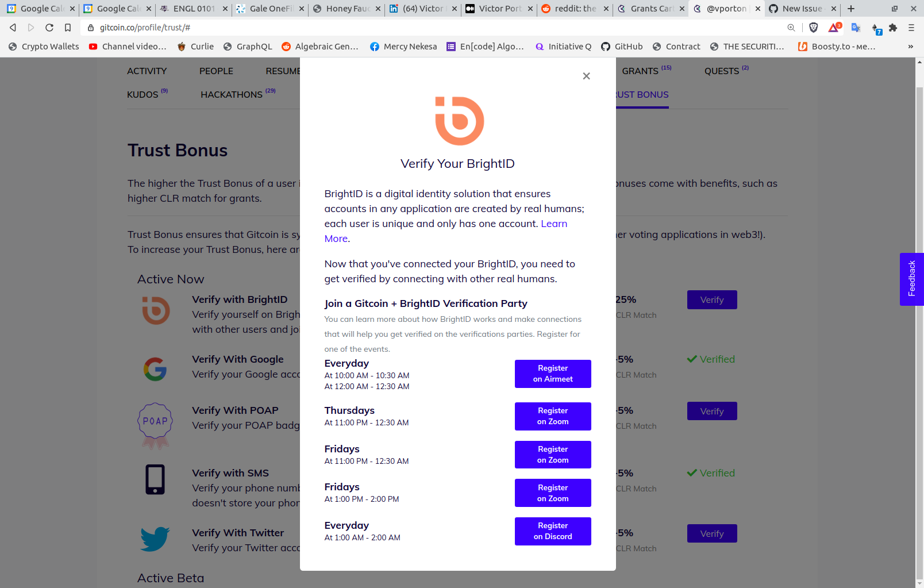The image size is (924, 588).
Task: Go forward in browser history
Action: coord(31,28)
